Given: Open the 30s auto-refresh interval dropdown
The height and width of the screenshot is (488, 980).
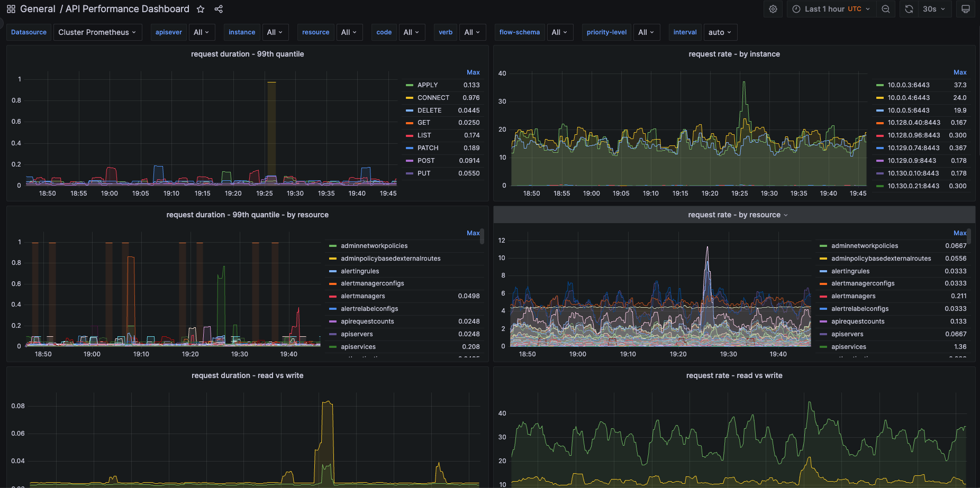Looking at the screenshot, I should (930, 8).
